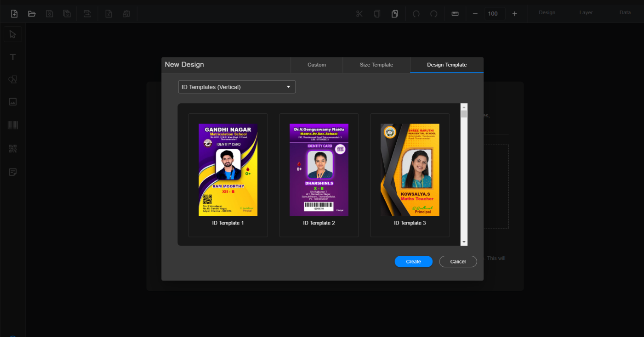Click the paste clipboard icon
644x337 pixels.
(394, 14)
